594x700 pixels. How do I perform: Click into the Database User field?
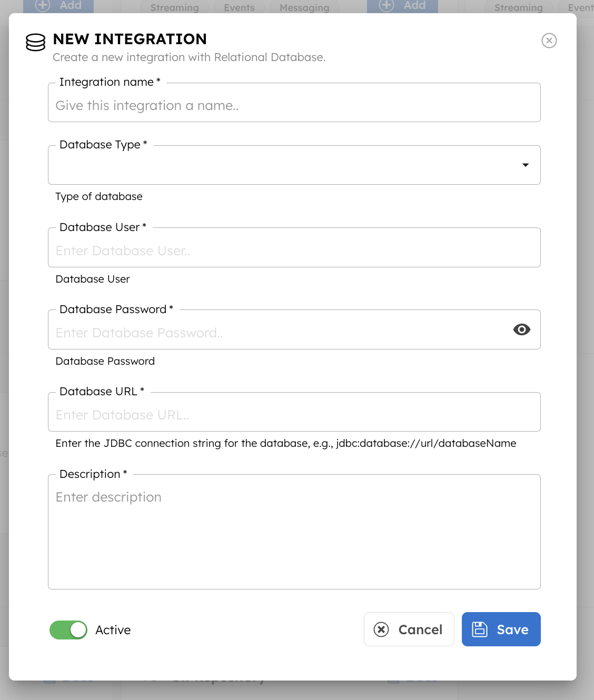pyautogui.click(x=294, y=251)
